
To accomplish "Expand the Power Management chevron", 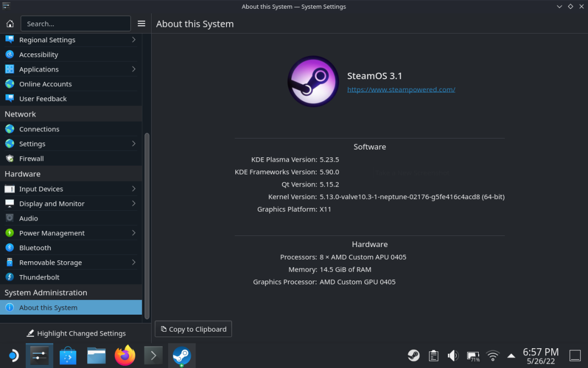I will (x=134, y=233).
